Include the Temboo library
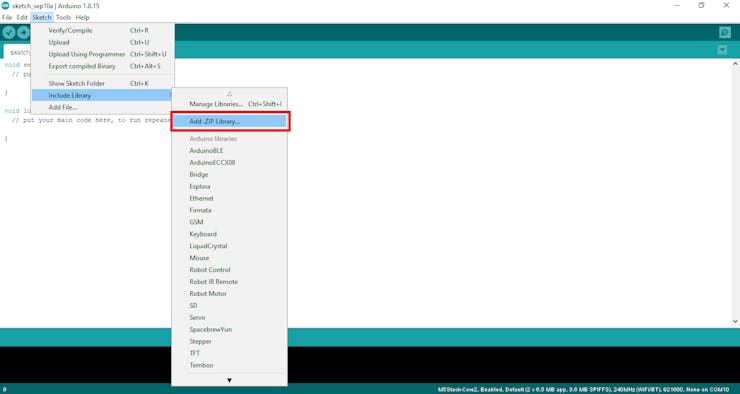Screen dimensions: 740x394 point(229,365)
